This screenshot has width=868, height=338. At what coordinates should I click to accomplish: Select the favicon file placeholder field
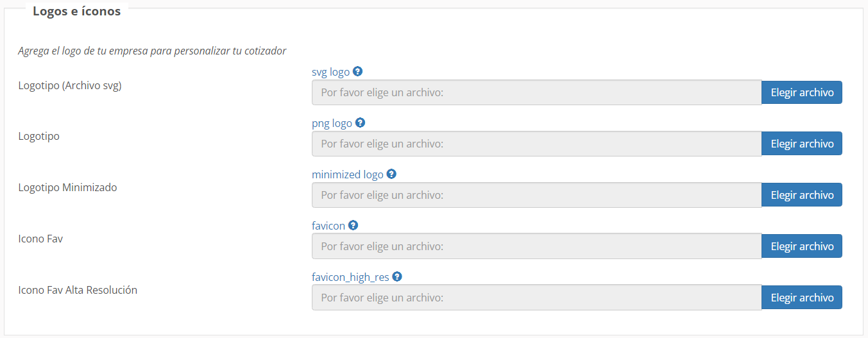pos(536,246)
